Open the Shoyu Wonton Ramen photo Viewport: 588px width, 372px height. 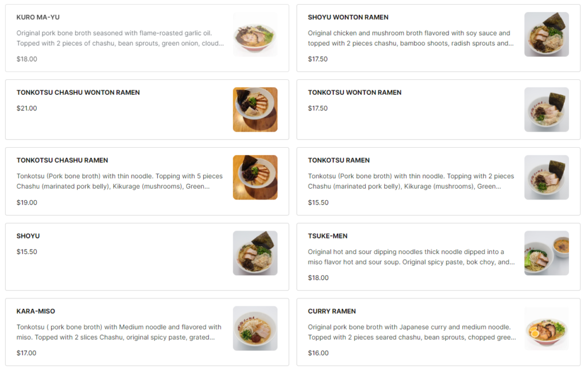pos(546,34)
